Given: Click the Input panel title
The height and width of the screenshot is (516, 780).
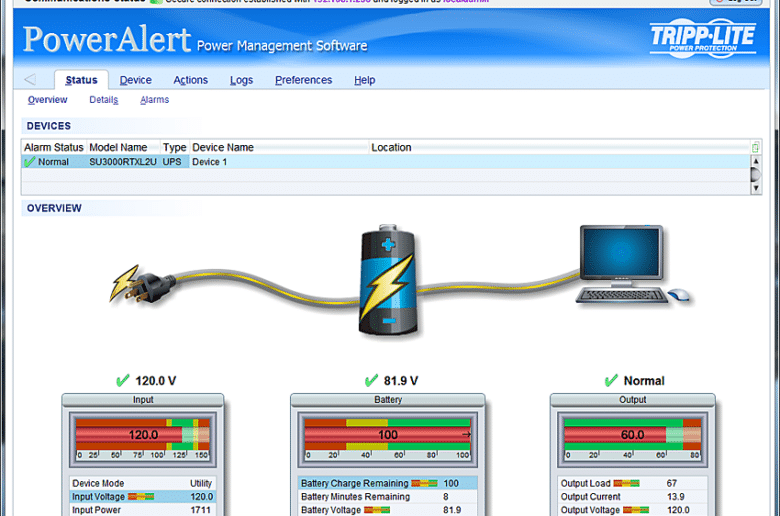Looking at the screenshot, I should [143, 400].
